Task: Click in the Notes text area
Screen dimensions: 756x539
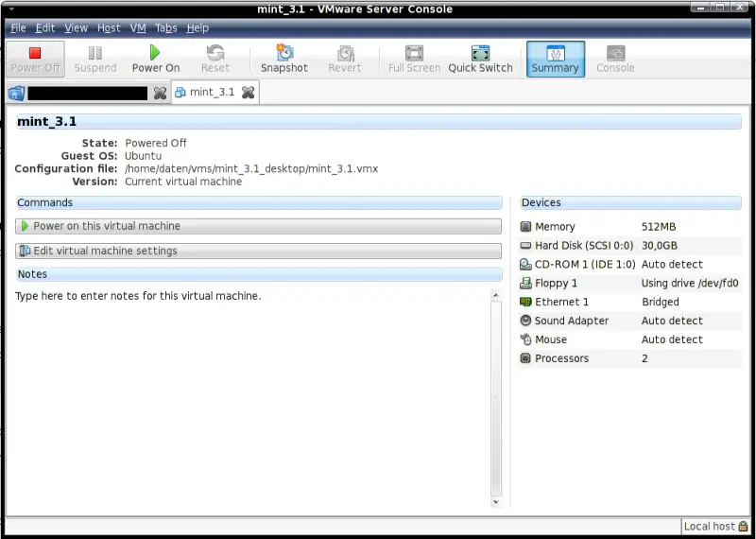Action: [x=251, y=398]
